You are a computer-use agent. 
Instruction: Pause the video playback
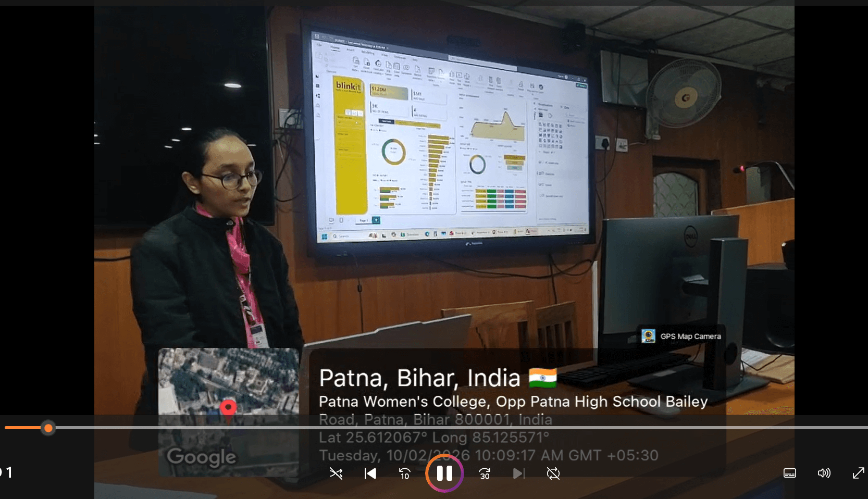[444, 473]
